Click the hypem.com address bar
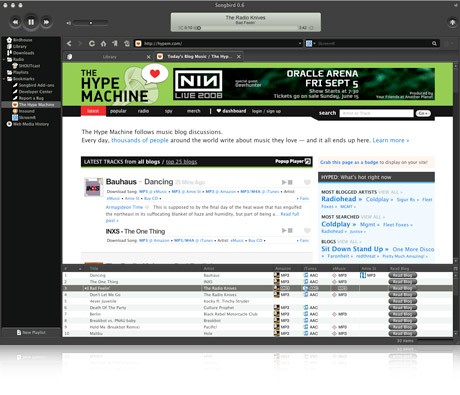The width and height of the screenshot is (460, 395). 218,43
